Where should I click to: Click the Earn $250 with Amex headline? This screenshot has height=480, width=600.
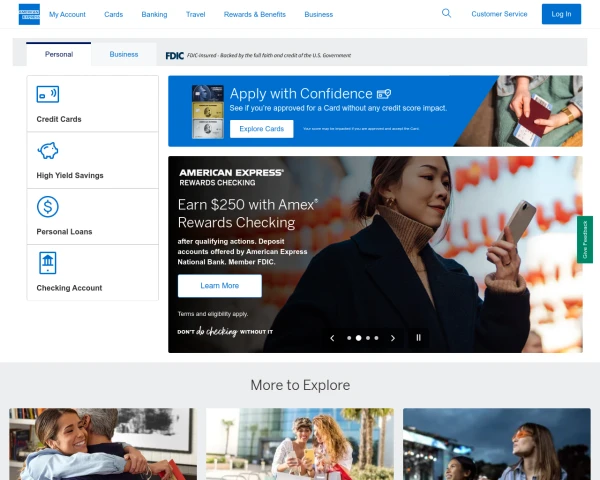(x=248, y=214)
